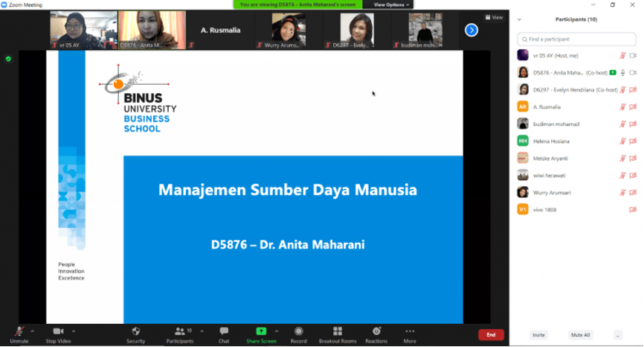Open the Participants panel icon in toolbar
This screenshot has height=347, width=644.
pos(179,331)
